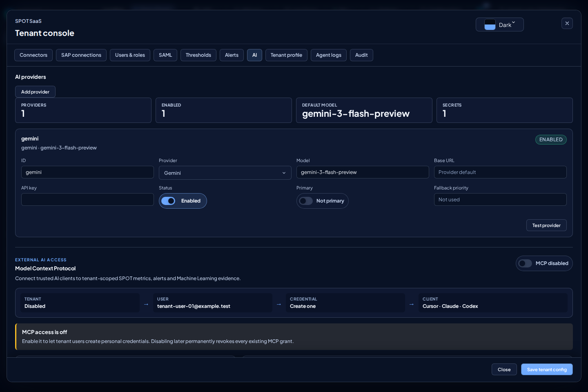Click the Credential Create one step
The height and width of the screenshot is (392, 588).
345,303
